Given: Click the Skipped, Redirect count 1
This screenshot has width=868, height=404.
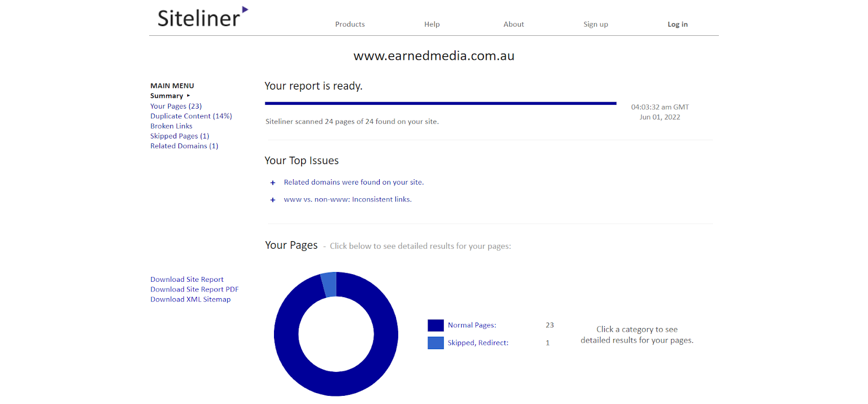Looking at the screenshot, I should 548,343.
